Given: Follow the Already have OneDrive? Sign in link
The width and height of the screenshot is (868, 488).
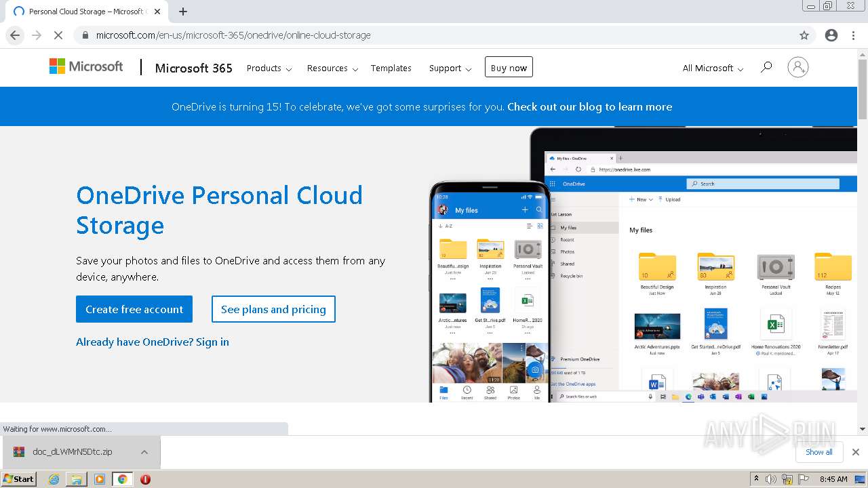Looking at the screenshot, I should [x=153, y=342].
